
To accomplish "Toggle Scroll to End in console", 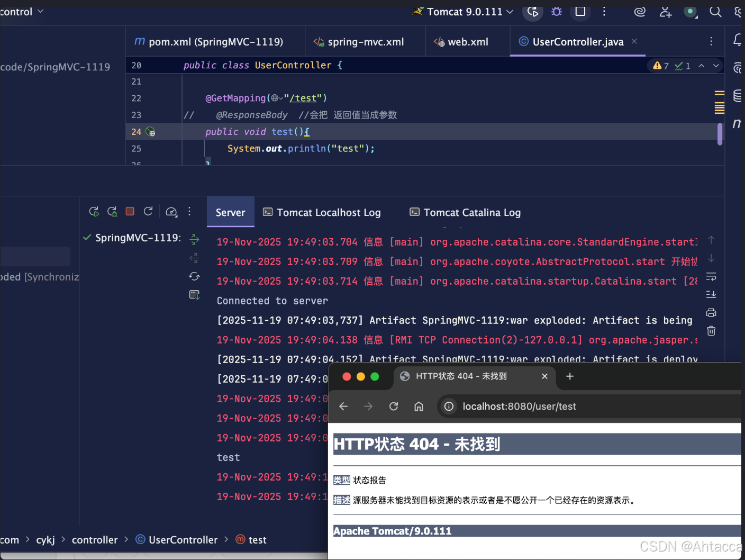I will click(711, 294).
